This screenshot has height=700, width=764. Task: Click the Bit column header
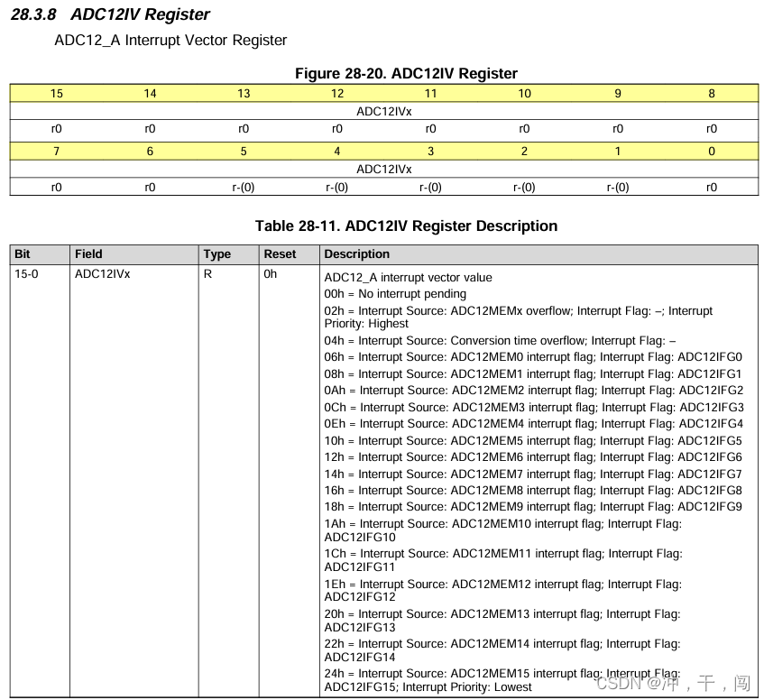[23, 254]
